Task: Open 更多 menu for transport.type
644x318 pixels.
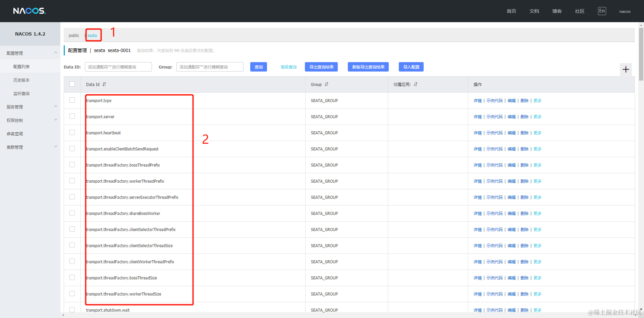Action: (537, 101)
